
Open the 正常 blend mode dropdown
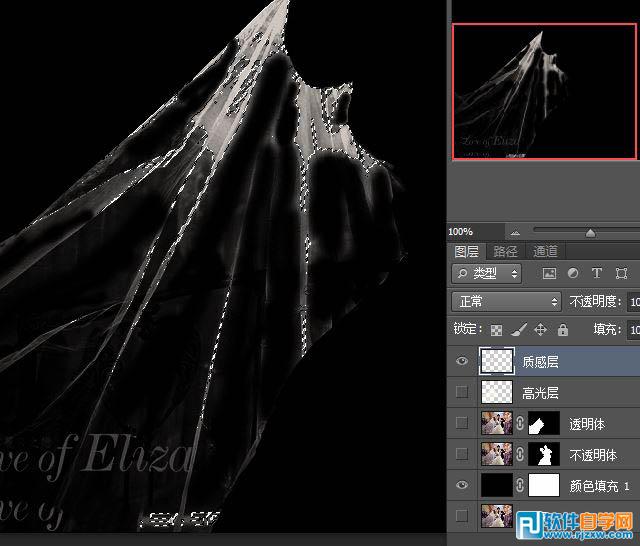[x=507, y=302]
